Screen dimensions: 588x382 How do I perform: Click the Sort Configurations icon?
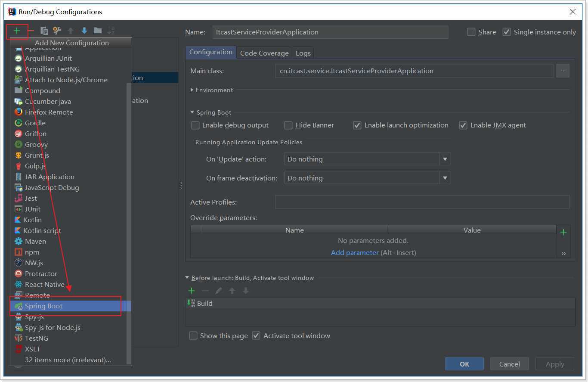point(111,31)
